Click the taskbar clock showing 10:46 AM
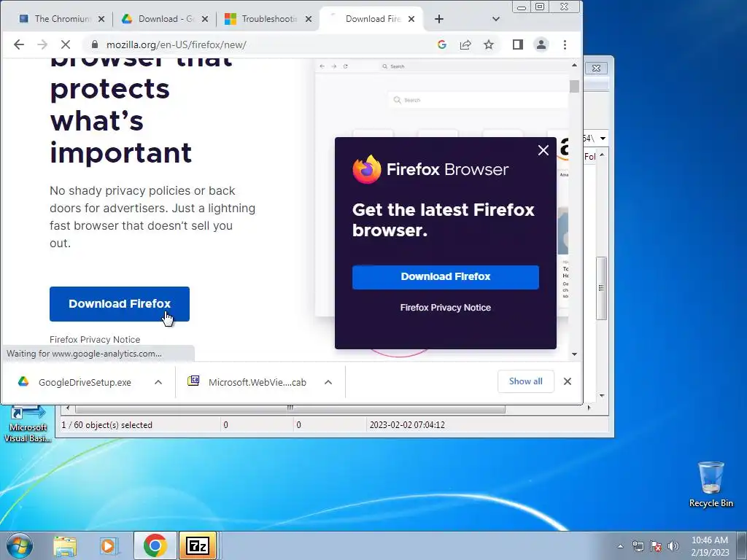Image resolution: width=747 pixels, height=560 pixels. point(709,545)
